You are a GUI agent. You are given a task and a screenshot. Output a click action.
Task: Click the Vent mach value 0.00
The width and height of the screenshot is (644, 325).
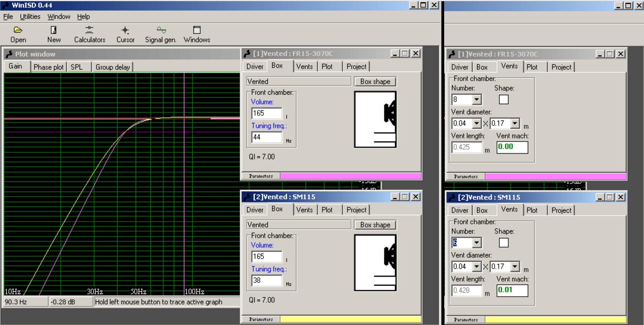(512, 147)
